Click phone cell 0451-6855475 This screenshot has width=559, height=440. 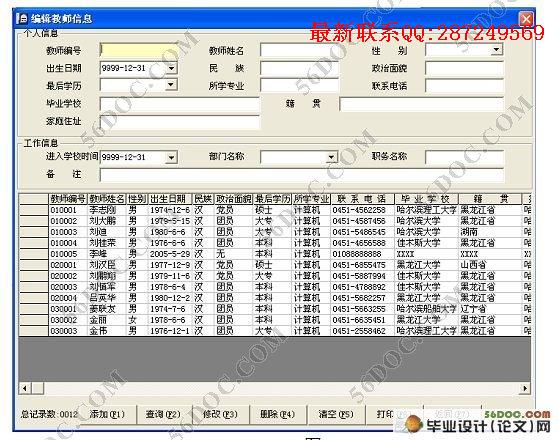(x=363, y=265)
